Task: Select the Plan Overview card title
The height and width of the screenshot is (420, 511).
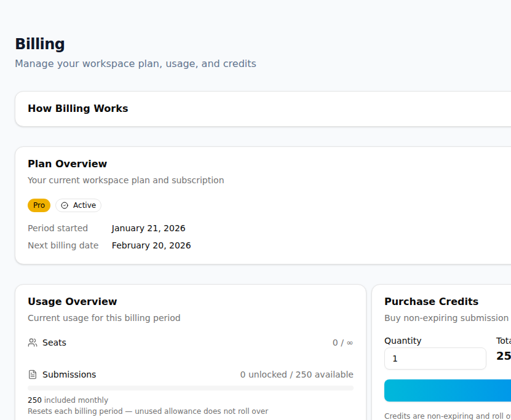Action: [x=67, y=164]
